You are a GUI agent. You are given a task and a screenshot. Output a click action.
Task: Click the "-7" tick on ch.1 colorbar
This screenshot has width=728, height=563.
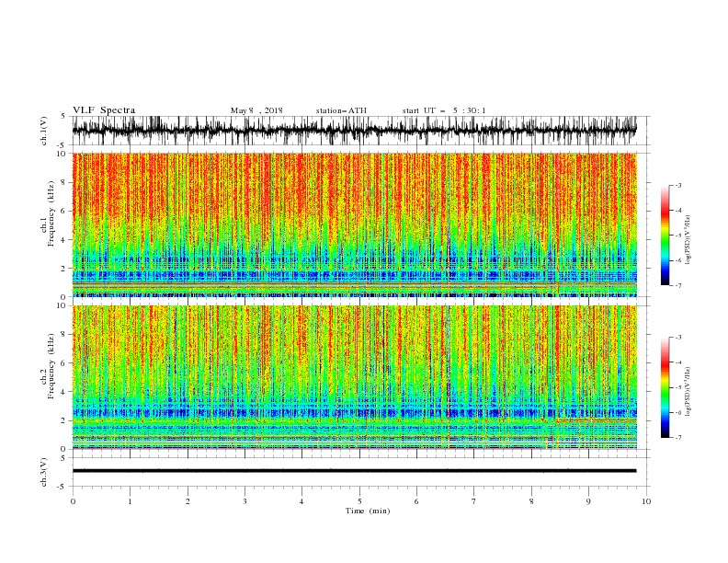click(x=677, y=285)
